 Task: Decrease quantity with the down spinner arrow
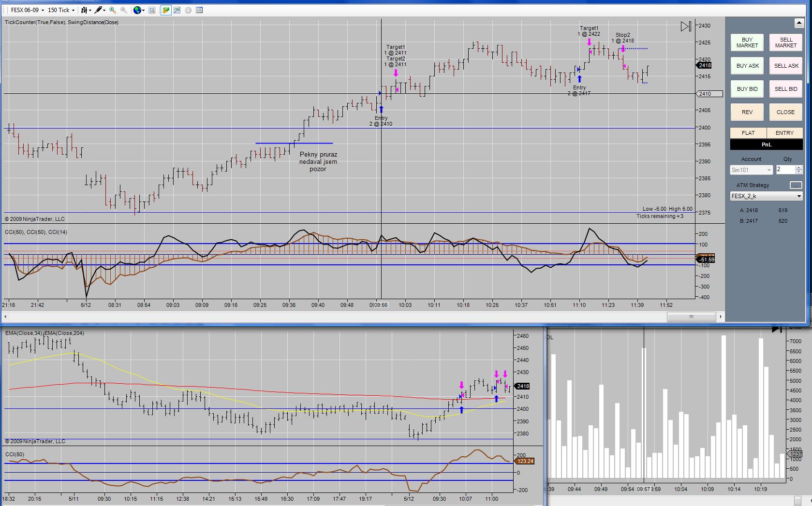point(799,172)
